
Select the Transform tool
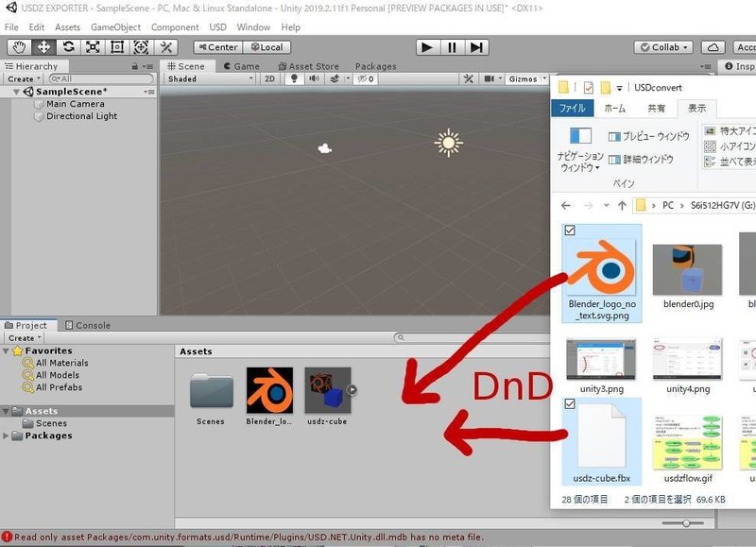point(141,47)
